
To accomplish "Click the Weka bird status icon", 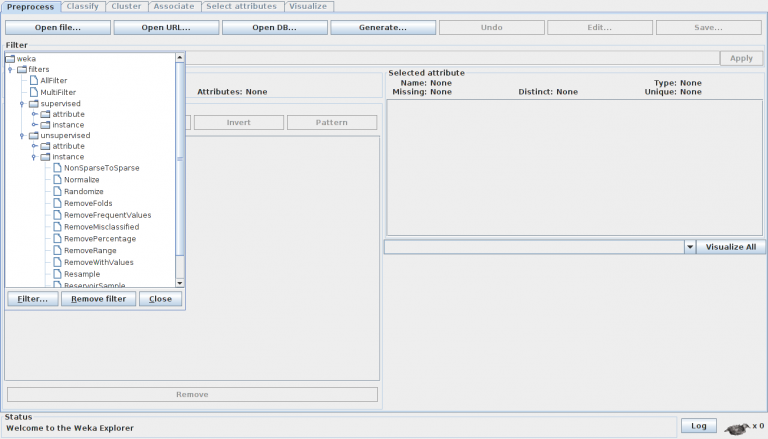I will point(737,426).
